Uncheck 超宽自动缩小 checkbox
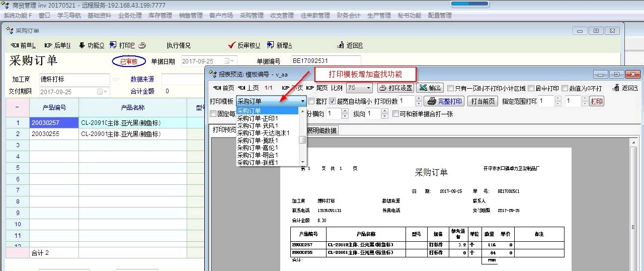The image size is (644, 271). point(333,101)
